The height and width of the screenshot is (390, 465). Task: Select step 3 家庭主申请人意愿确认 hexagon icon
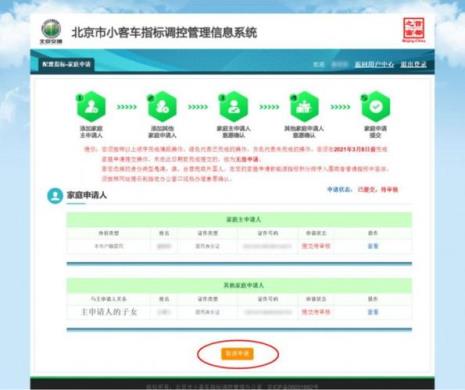coord(233,107)
